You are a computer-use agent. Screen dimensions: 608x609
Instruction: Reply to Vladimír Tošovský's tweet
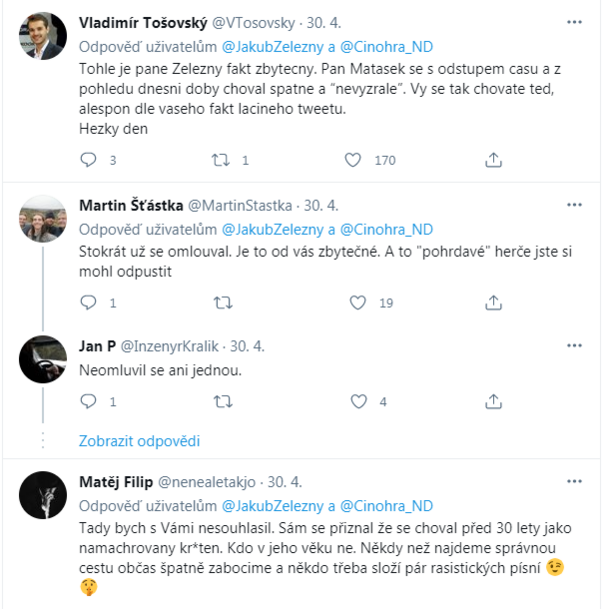88,160
